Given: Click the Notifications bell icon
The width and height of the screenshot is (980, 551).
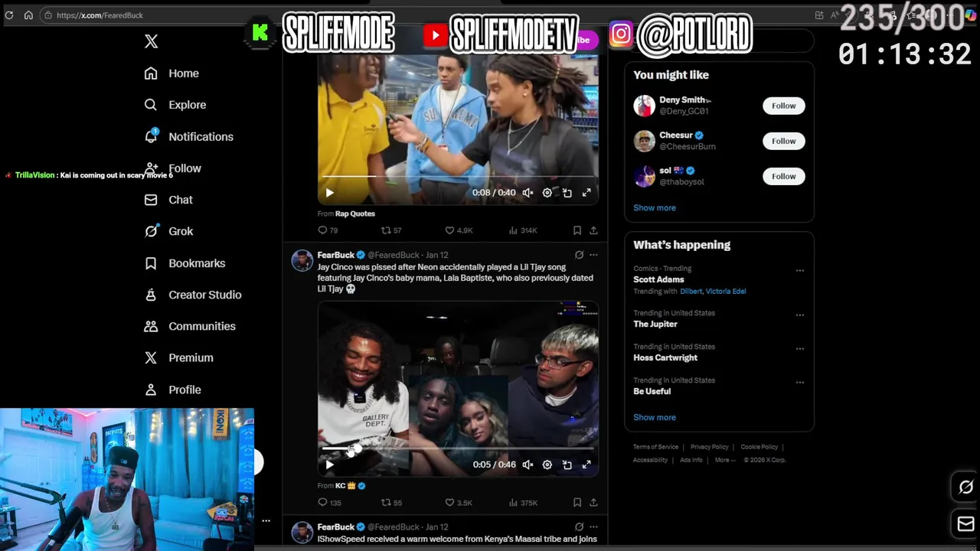Looking at the screenshot, I should pos(151,136).
